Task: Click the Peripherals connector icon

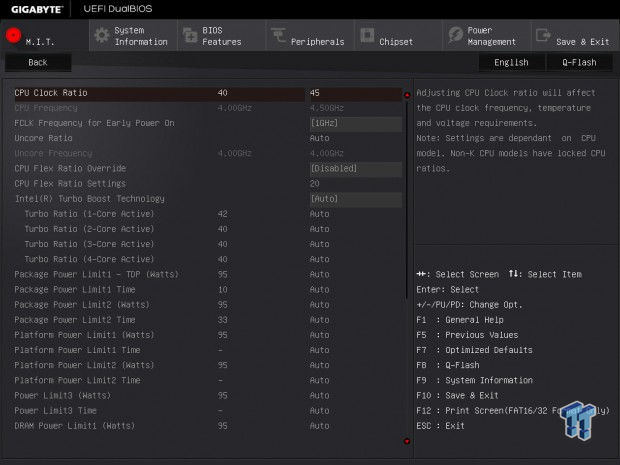Action: (278, 35)
